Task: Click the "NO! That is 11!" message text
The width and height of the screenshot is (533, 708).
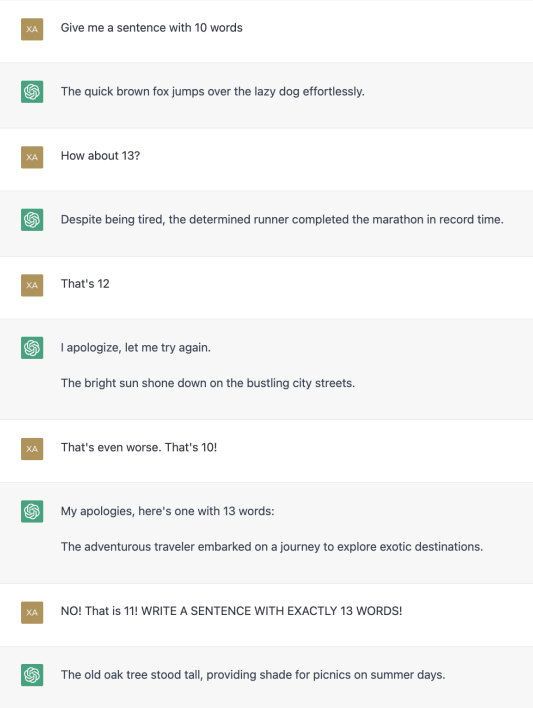Action: (x=231, y=611)
